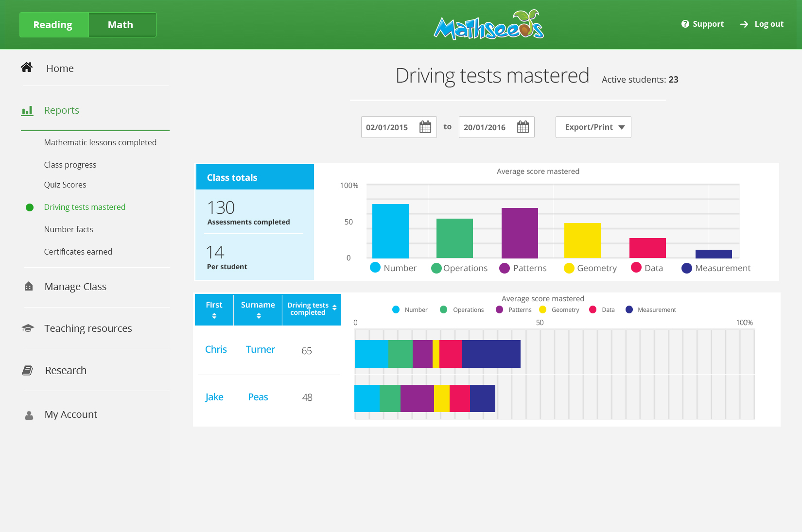The image size is (802, 532).
Task: Open the My Account person icon
Action: pyautogui.click(x=28, y=414)
